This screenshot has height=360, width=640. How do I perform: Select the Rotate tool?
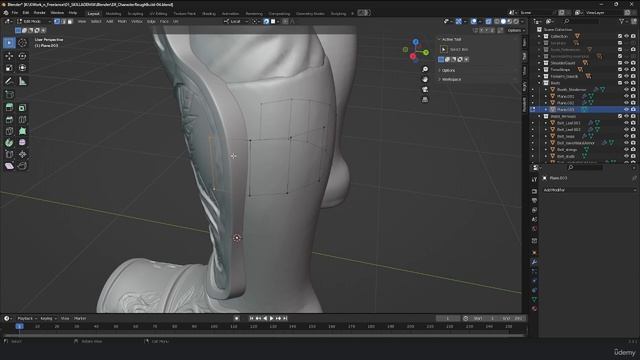click(22, 56)
